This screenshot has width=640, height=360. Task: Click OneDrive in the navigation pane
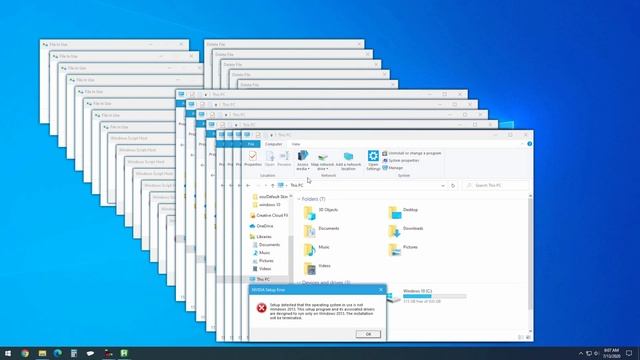point(262,226)
